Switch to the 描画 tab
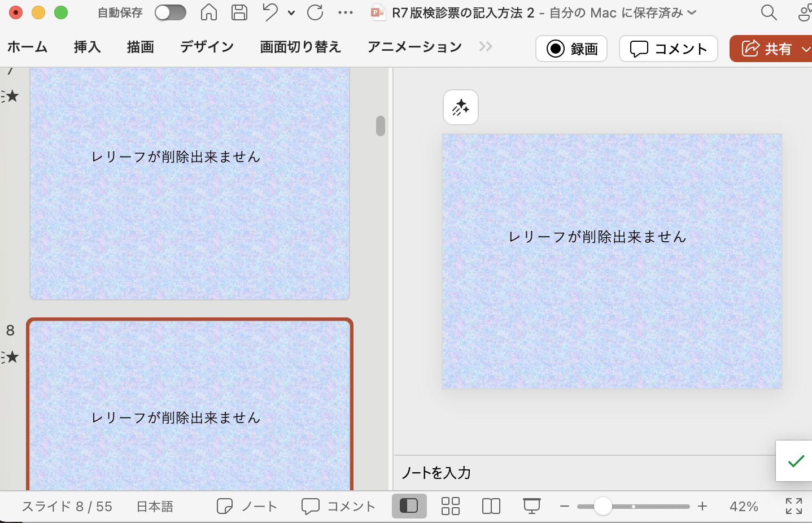The height and width of the screenshot is (523, 812). click(x=140, y=47)
